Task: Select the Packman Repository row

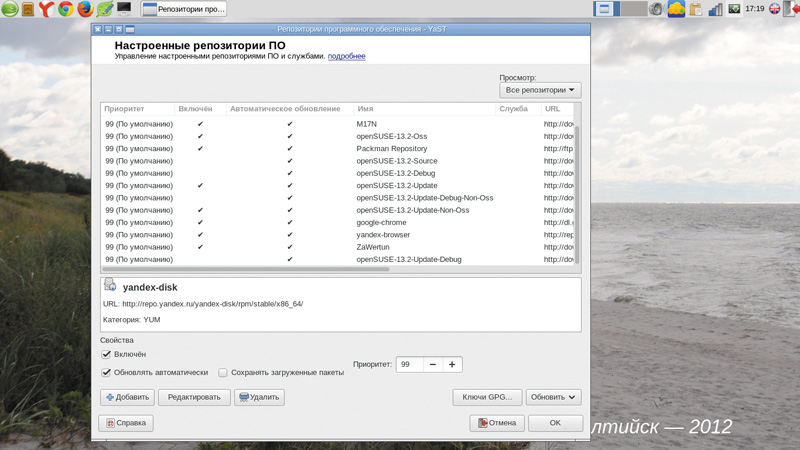Action: point(338,148)
